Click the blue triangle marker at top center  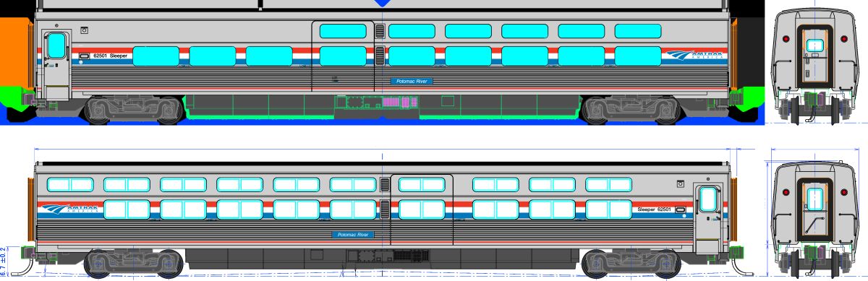tap(383, 4)
